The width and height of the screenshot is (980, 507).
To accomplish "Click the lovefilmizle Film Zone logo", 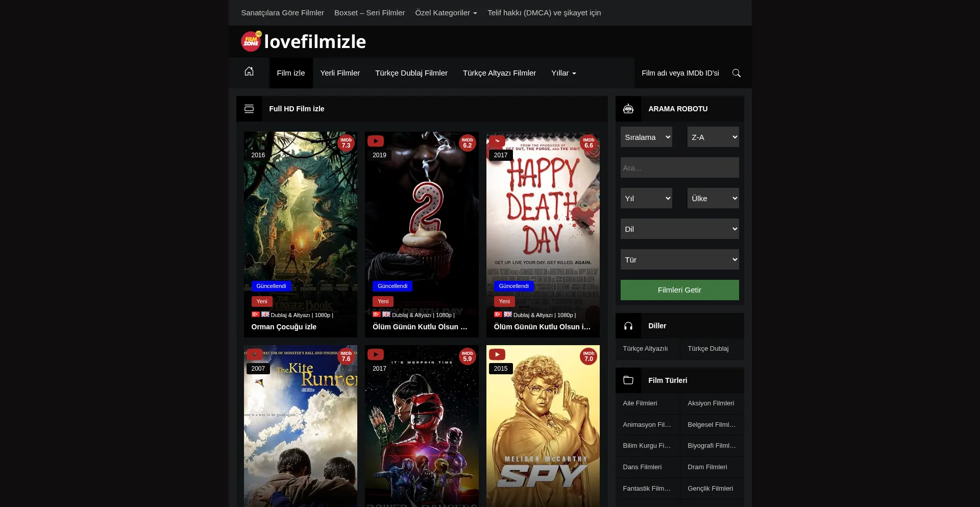I will [303, 41].
